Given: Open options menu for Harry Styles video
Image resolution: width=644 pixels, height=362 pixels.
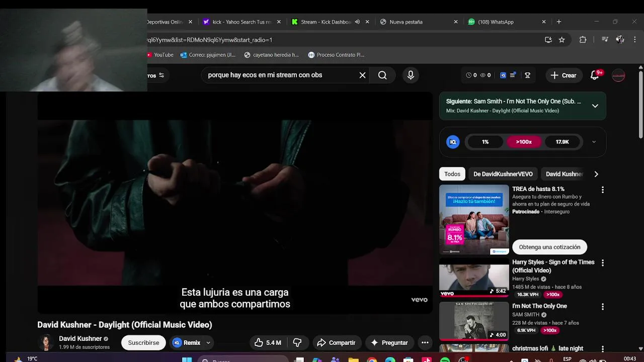Looking at the screenshot, I should 602,263.
